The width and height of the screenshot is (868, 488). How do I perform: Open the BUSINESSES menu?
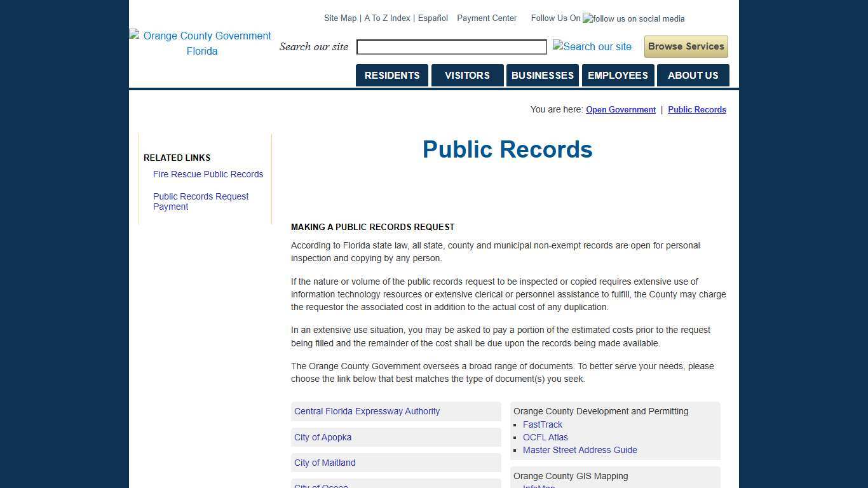tap(542, 75)
